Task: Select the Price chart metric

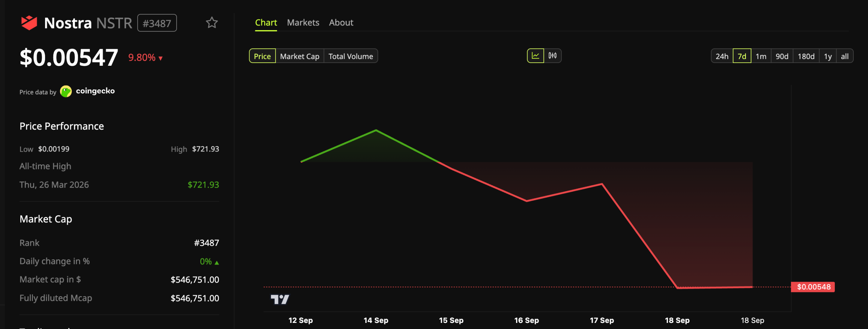Action: 262,56
